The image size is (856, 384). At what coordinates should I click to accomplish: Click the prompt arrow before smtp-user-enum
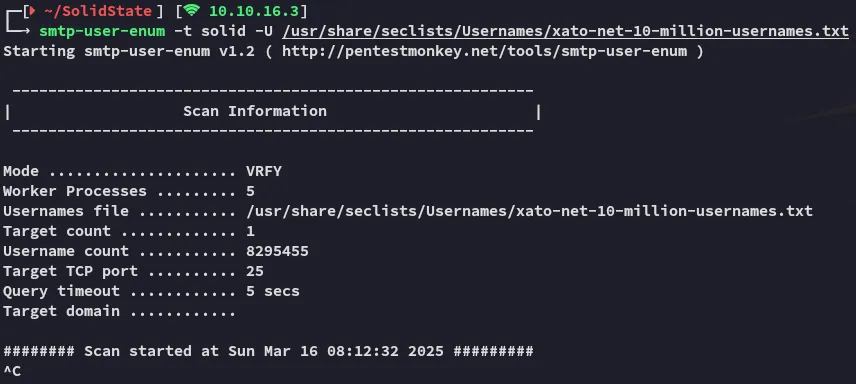coord(17,28)
